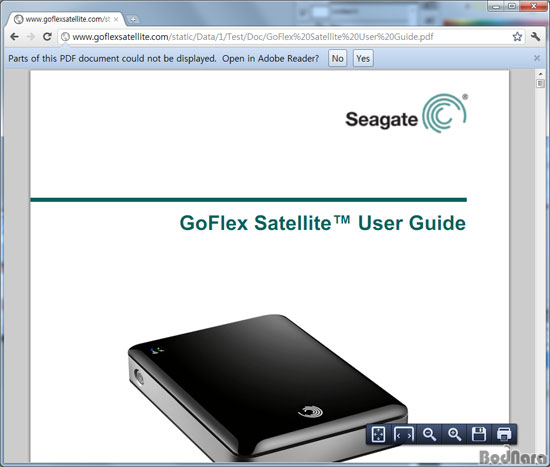
Task: Zoom out of the PDF
Action: (429, 434)
